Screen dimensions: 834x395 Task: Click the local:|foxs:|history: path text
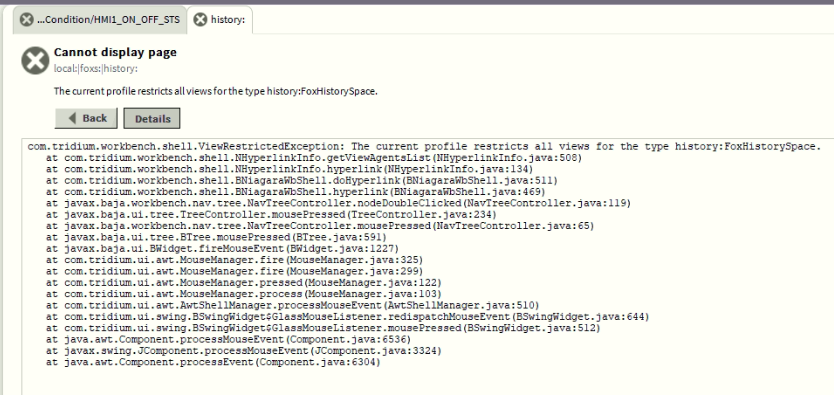tap(96, 69)
